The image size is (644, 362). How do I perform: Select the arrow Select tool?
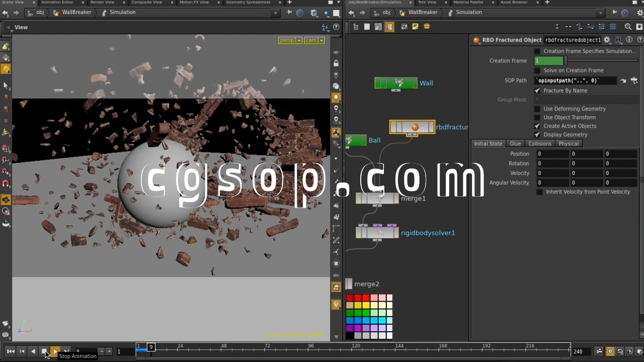point(6,86)
